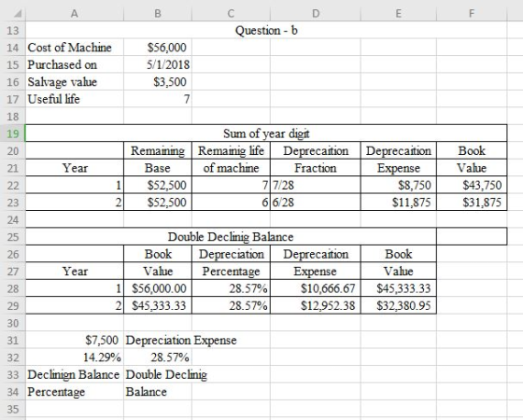The width and height of the screenshot is (523, 420).
Task: Click the 'Double Declinig Balance' heading
Action: pos(231,237)
